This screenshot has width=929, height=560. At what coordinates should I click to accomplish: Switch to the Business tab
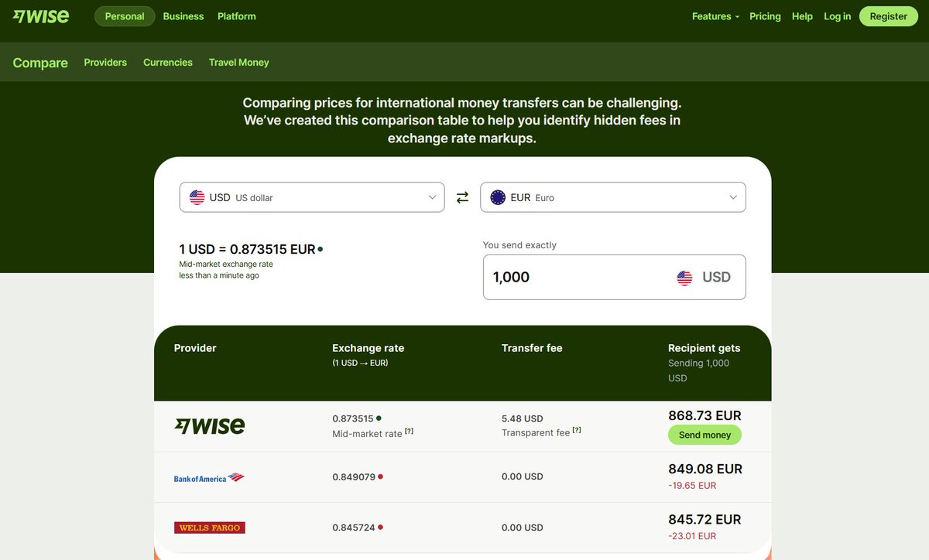tap(183, 16)
